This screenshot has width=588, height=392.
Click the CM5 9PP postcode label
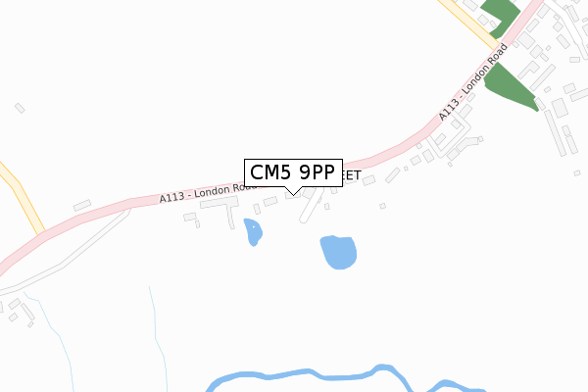coord(293,172)
